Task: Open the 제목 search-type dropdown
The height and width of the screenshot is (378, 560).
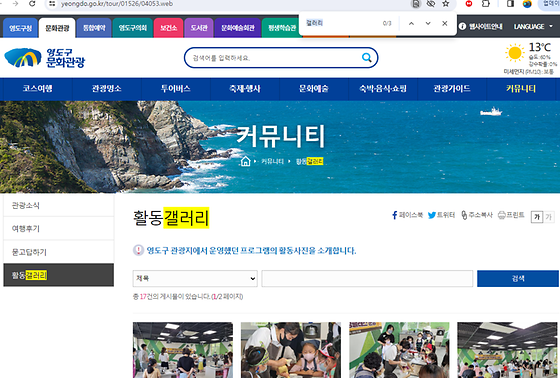Action: pos(195,278)
